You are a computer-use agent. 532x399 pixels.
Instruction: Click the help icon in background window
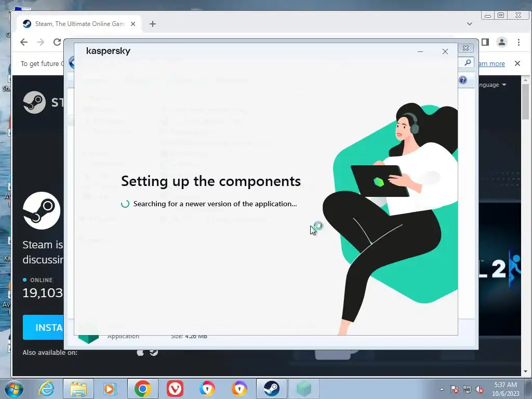coord(463,80)
